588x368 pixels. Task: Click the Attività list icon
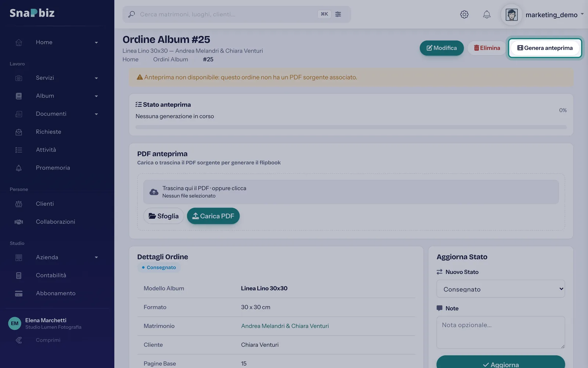[x=19, y=150]
